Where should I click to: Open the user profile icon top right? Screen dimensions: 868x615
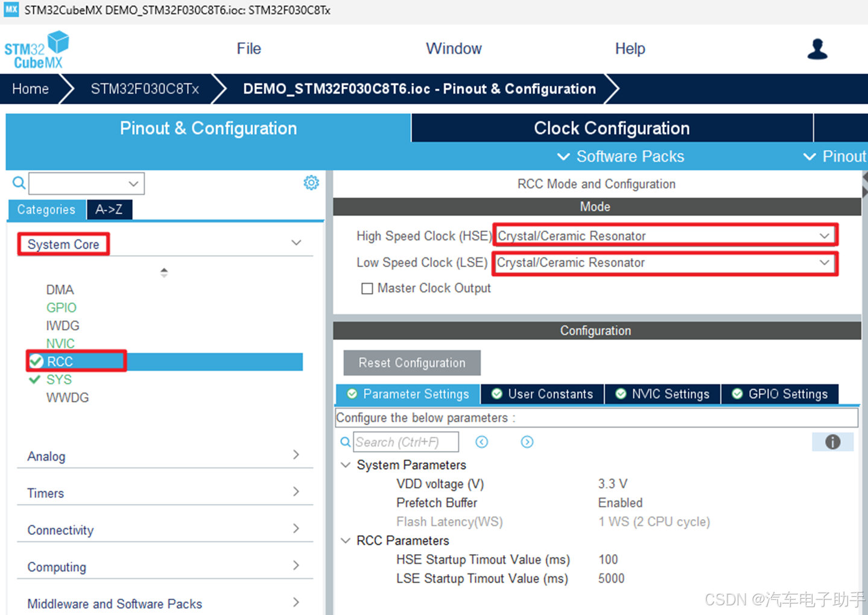(817, 49)
